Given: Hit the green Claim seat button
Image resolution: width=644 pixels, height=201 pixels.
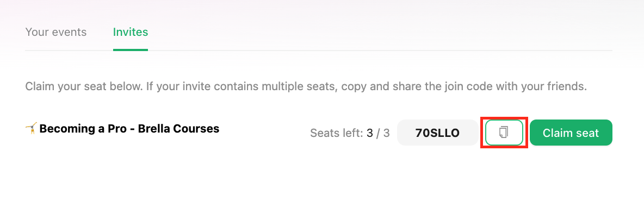Looking at the screenshot, I should (x=571, y=133).
